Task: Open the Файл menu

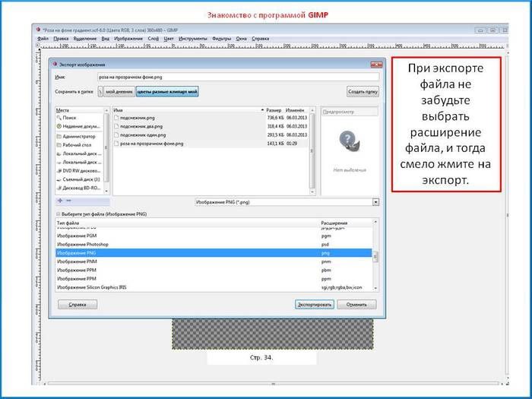Action: point(43,39)
